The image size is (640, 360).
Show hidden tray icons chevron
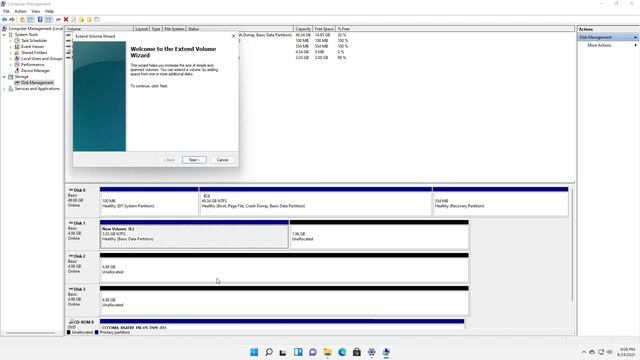[584, 352]
